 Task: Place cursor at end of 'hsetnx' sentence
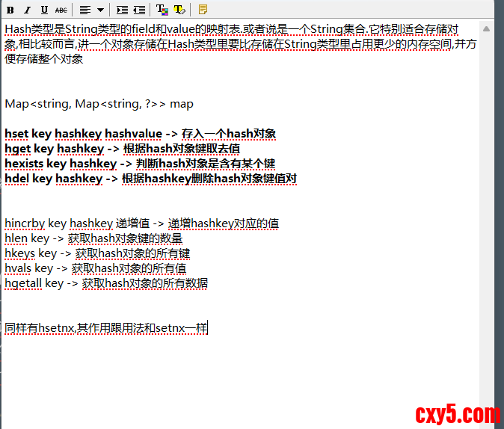click(x=208, y=328)
